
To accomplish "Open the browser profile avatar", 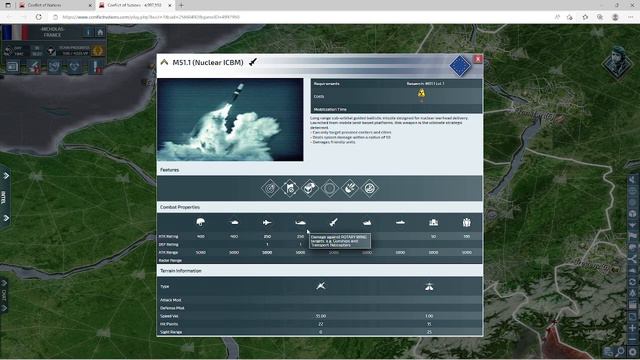I will coord(615,17).
